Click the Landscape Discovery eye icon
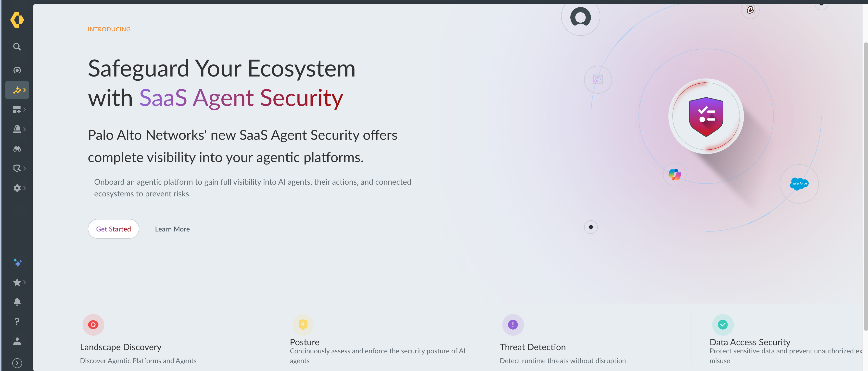The image size is (868, 371). [x=93, y=324]
